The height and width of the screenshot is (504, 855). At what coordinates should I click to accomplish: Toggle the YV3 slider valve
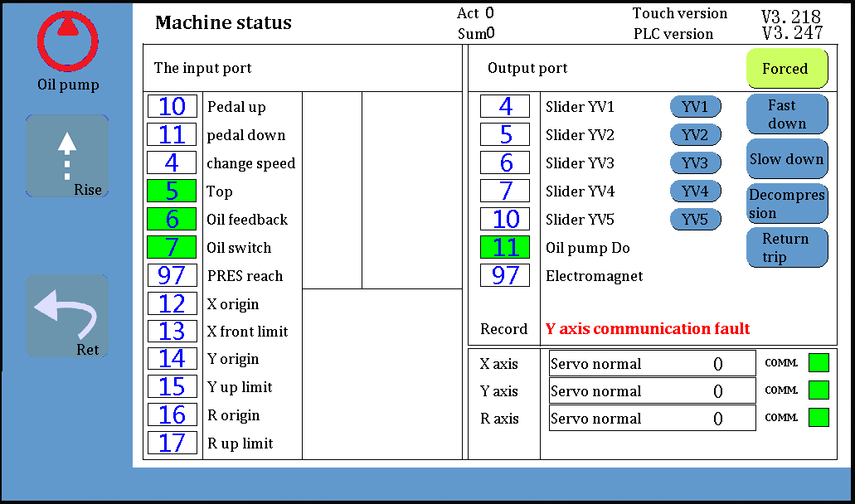(x=695, y=163)
